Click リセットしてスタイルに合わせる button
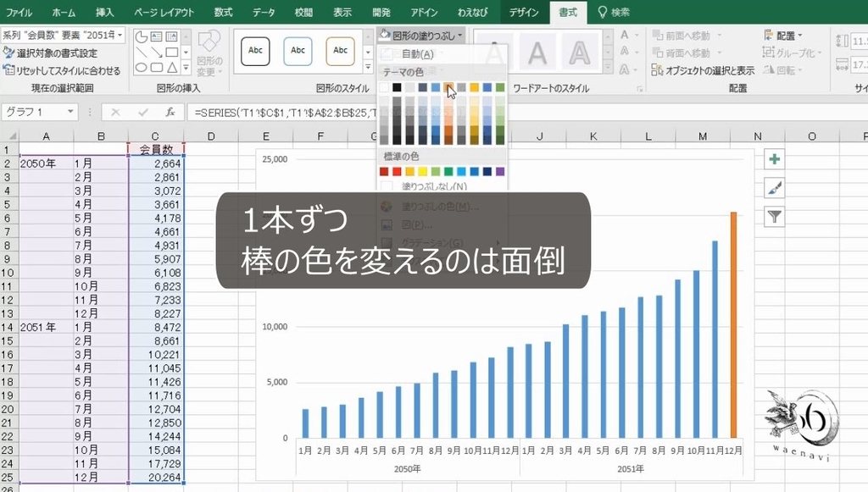 click(62, 70)
